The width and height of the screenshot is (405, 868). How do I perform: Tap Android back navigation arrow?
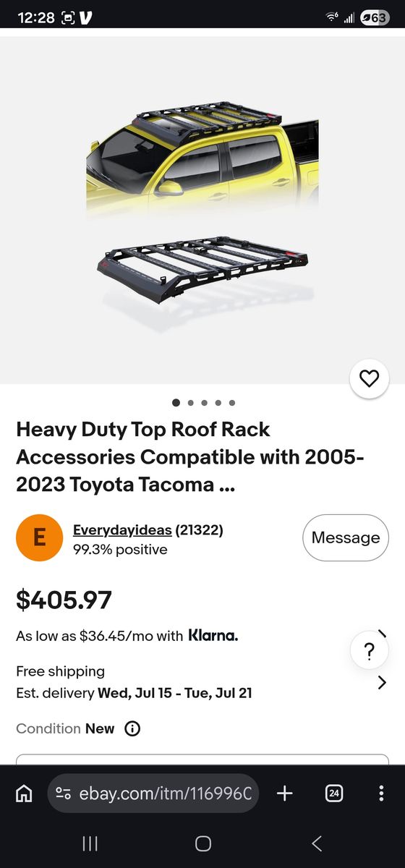pyautogui.click(x=316, y=843)
